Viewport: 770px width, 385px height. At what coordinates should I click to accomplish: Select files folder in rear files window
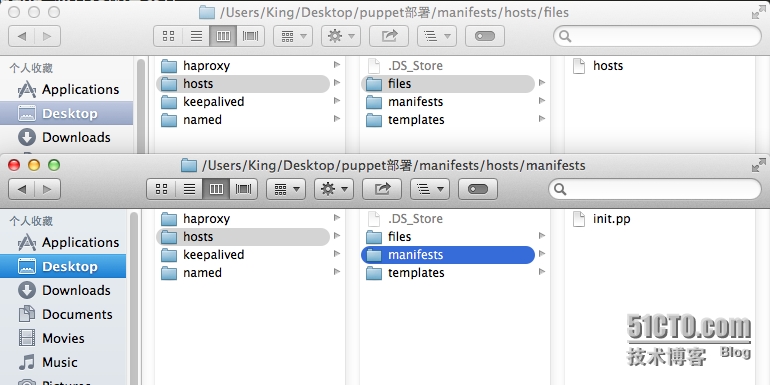(448, 84)
